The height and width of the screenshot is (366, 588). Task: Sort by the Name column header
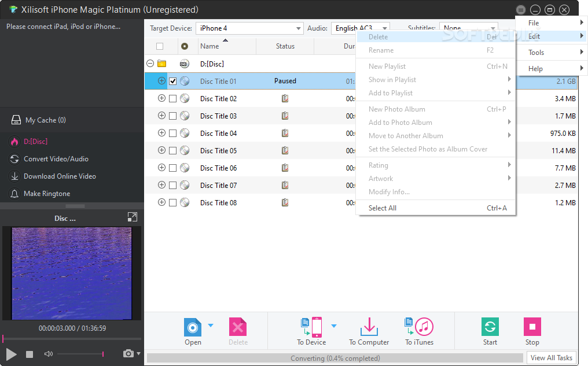(x=227, y=46)
